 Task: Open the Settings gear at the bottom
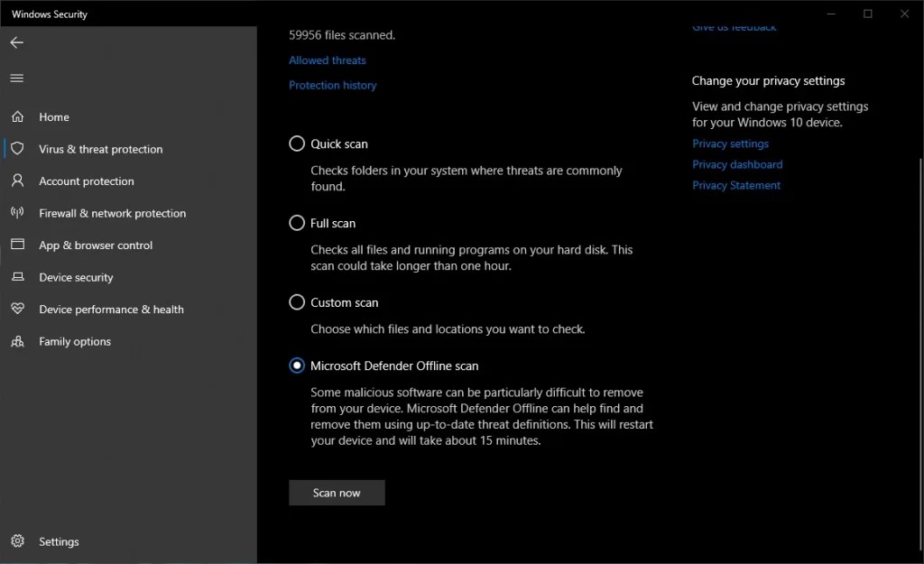pos(16,541)
